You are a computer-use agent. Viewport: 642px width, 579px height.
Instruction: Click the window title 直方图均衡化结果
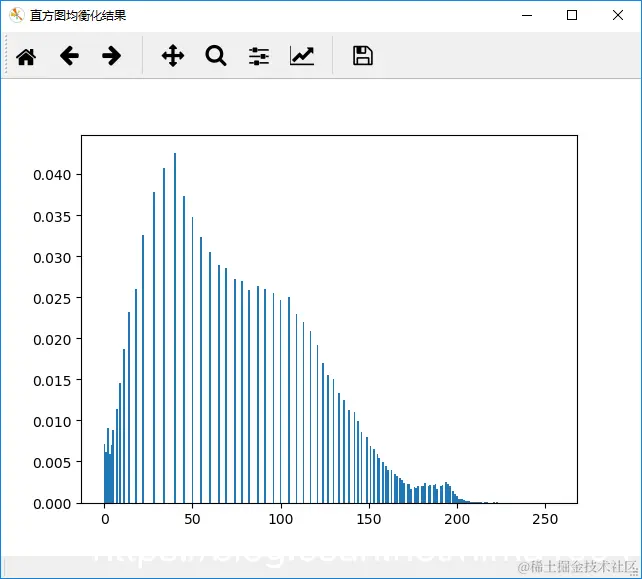pyautogui.click(x=78, y=16)
